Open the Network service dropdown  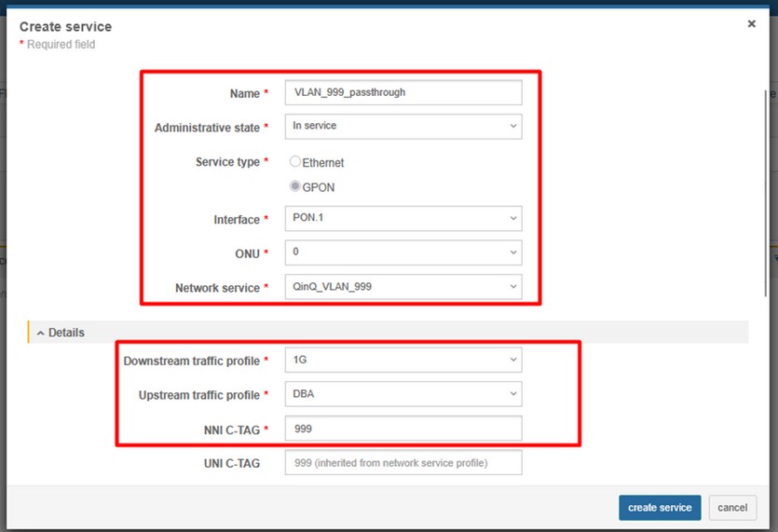tap(402, 287)
